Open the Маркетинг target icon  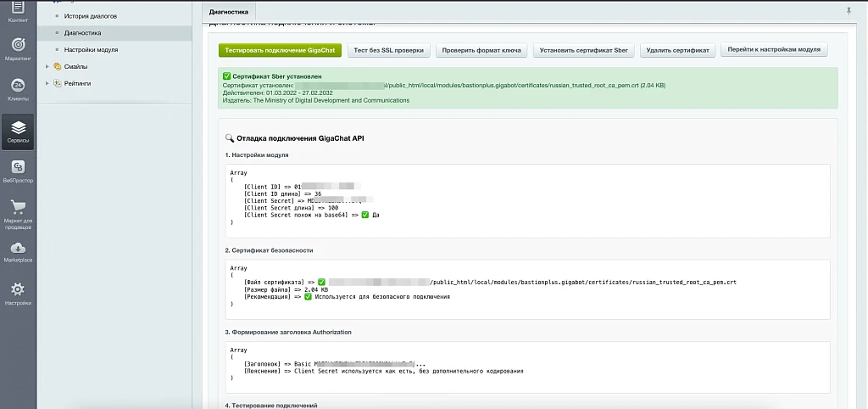(18, 44)
